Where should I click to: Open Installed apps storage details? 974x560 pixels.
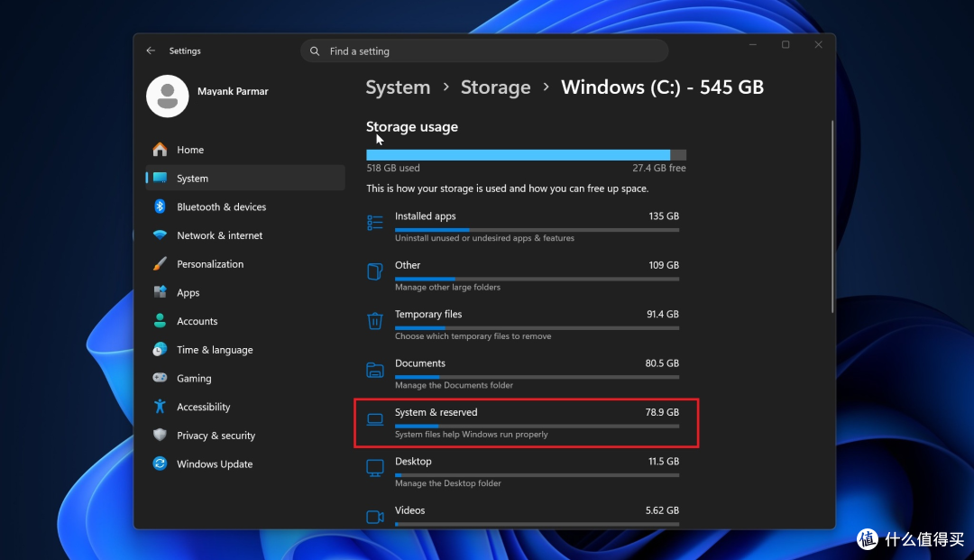pos(526,226)
